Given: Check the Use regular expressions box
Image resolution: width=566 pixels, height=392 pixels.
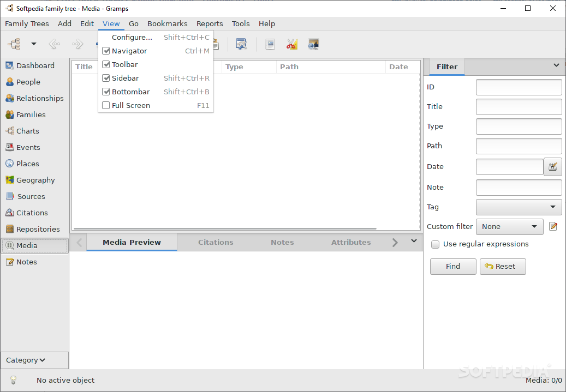Looking at the screenshot, I should coord(436,244).
